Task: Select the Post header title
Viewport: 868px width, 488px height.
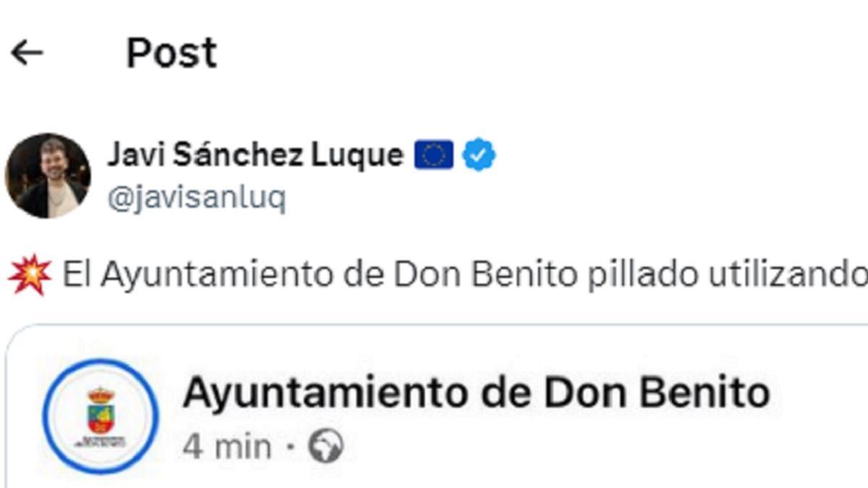Action: tap(171, 51)
